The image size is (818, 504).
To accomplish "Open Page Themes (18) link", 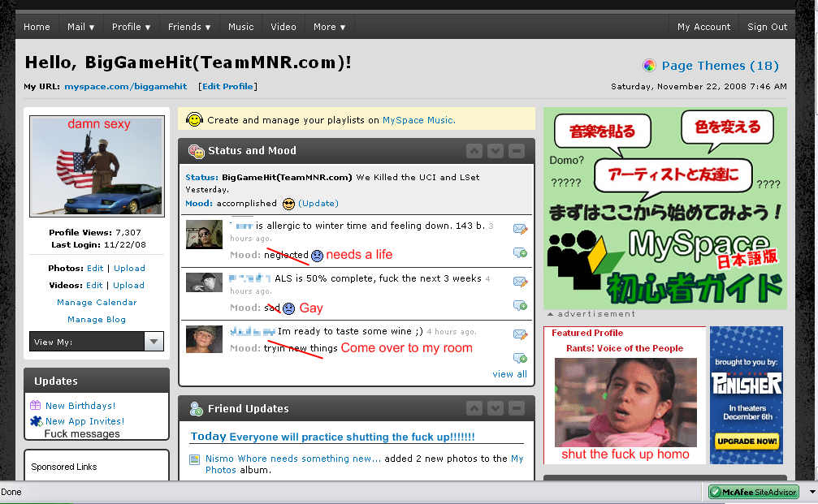I will pyautogui.click(x=720, y=66).
